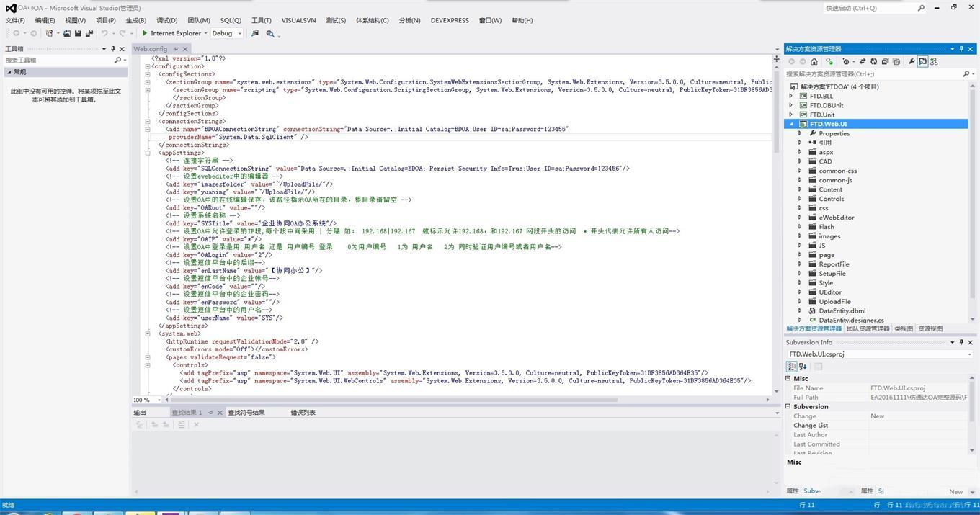The width and height of the screenshot is (980, 515).
Task: Click the show all files icon
Action: pyautogui.click(x=896, y=61)
